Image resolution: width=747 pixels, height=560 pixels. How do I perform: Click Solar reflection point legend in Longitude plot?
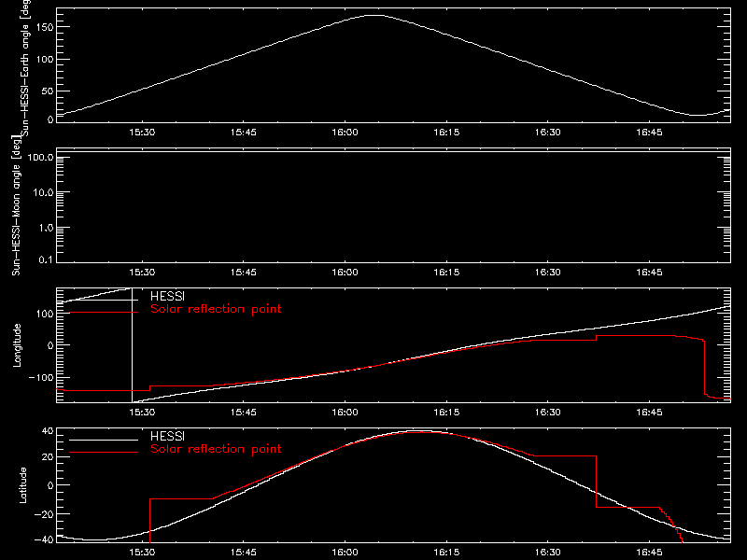[x=216, y=309]
